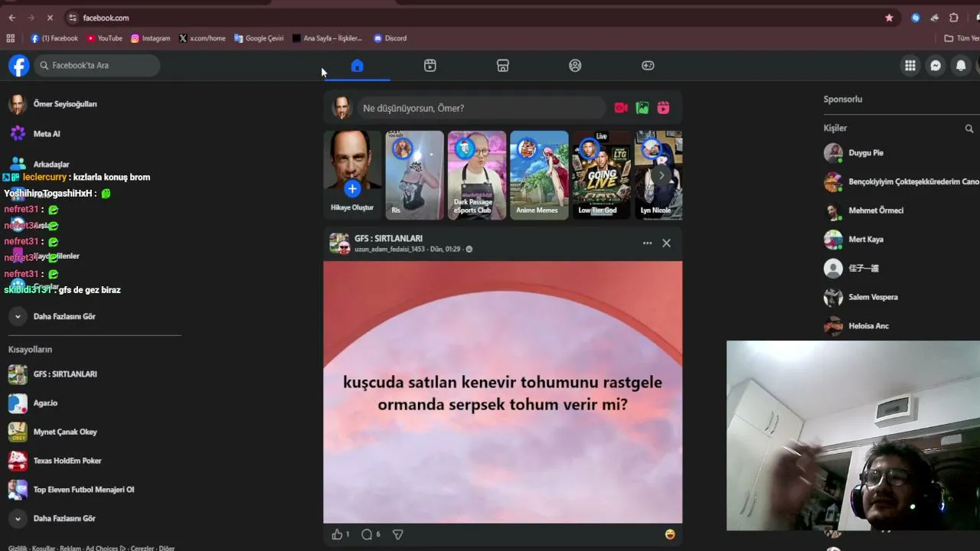Image resolution: width=980 pixels, height=551 pixels.
Task: Toggle bookmark star for this page
Action: coord(889,18)
